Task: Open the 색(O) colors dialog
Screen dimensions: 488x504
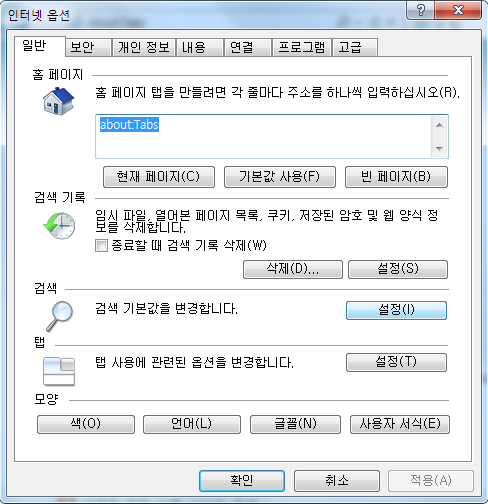Action: pyautogui.click(x=86, y=424)
